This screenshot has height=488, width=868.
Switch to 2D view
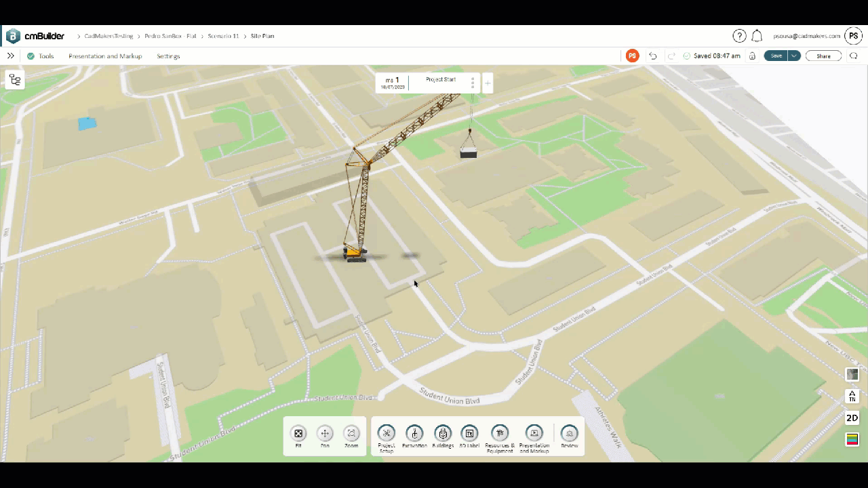tap(852, 418)
